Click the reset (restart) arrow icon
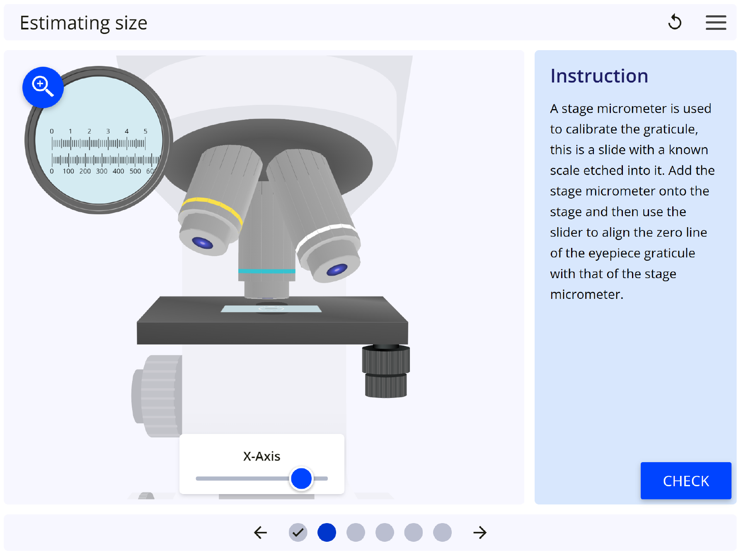746x560 pixels. [675, 22]
